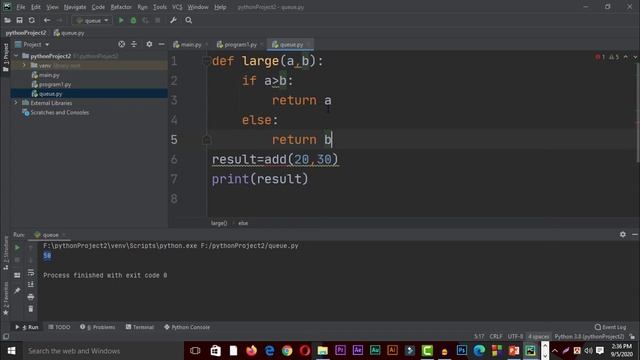Open the Project view dropdown
Image resolution: width=640 pixels, height=360 pixels.
[x=33, y=44]
